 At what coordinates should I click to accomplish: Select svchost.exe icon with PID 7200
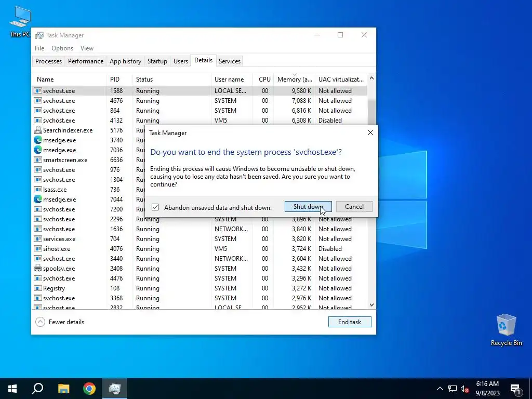[x=37, y=209]
